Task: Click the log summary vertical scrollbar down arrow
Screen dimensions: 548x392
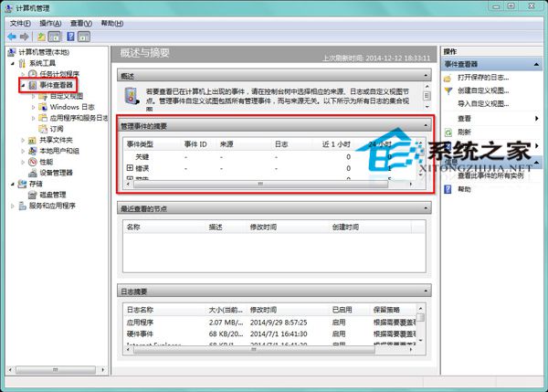Action: click(x=421, y=340)
